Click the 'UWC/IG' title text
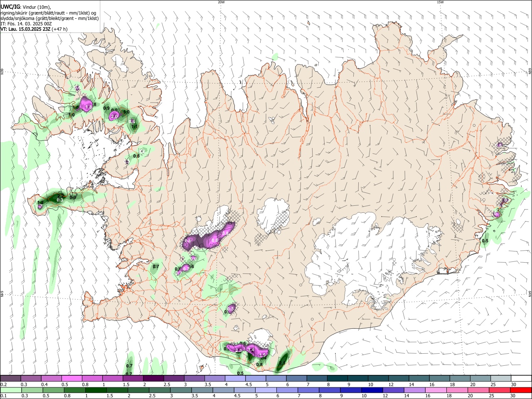The image size is (532, 399). coord(10,6)
